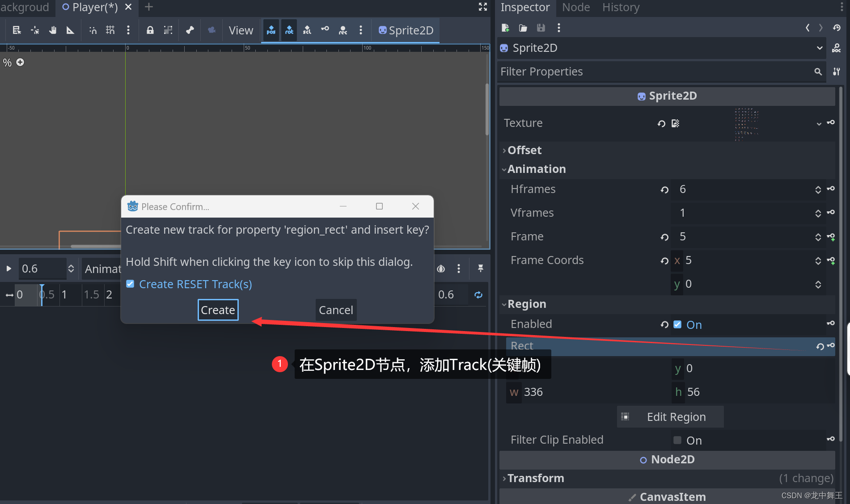Toggle scale keying (scl) mask
850x504 pixels.
coord(307,30)
